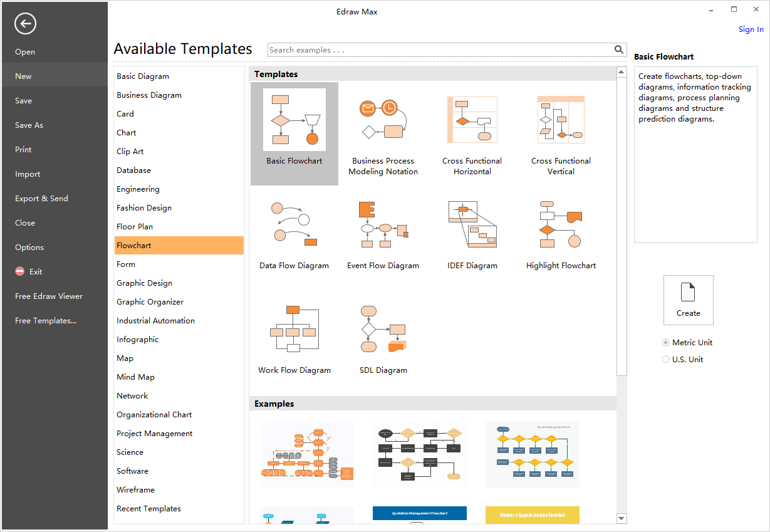The height and width of the screenshot is (532, 770).
Task: Open the orange flowchart example thumbnail
Action: (307, 454)
